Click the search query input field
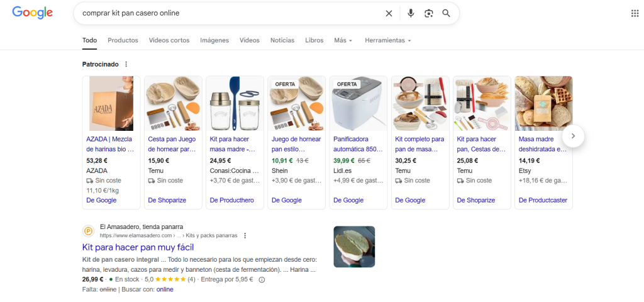Viewport: 644px width, 302px height. (226, 13)
